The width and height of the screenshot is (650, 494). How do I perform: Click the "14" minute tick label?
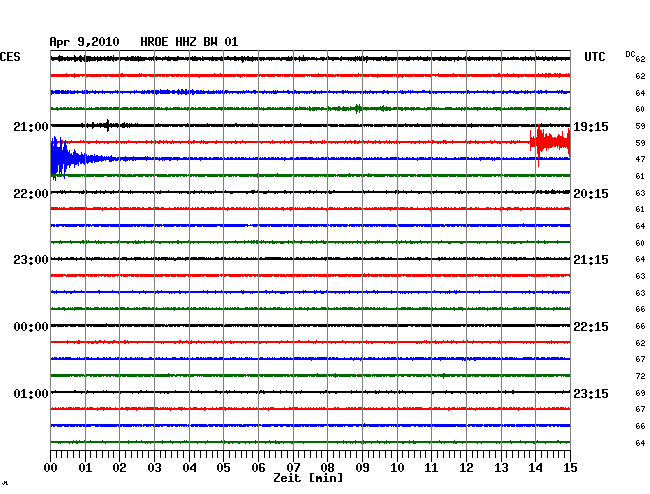point(535,467)
